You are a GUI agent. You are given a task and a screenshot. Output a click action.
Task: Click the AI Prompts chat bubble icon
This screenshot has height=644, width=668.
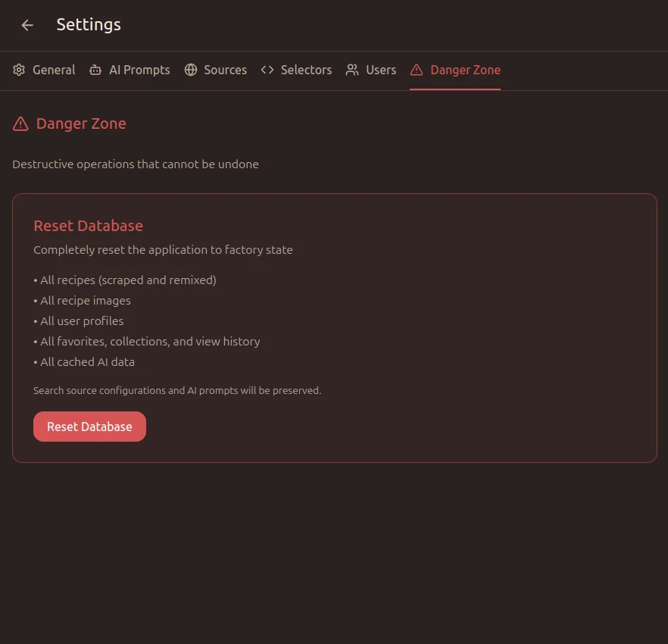(x=95, y=69)
